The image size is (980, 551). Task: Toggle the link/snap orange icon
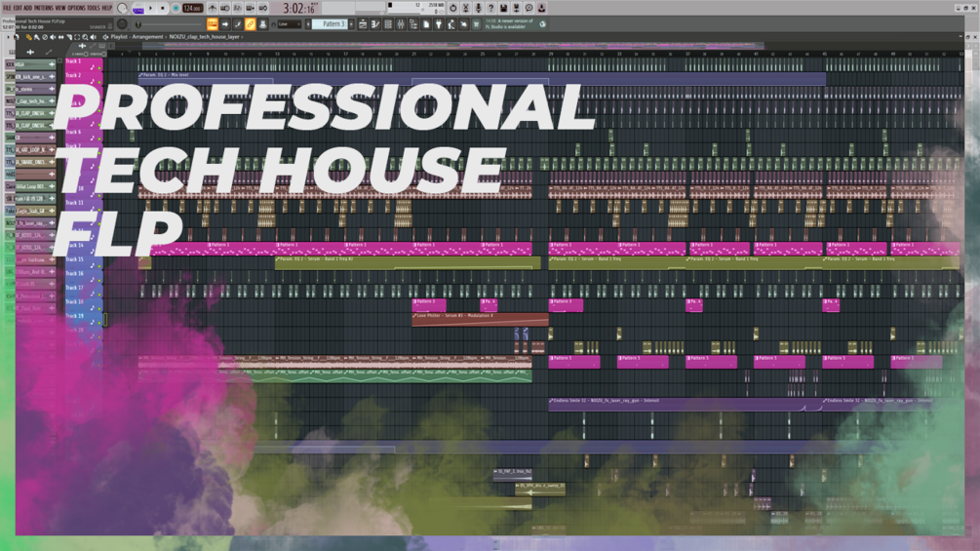250,23
